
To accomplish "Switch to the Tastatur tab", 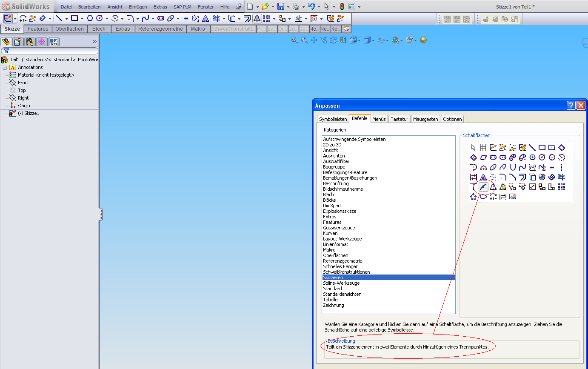I will (399, 119).
